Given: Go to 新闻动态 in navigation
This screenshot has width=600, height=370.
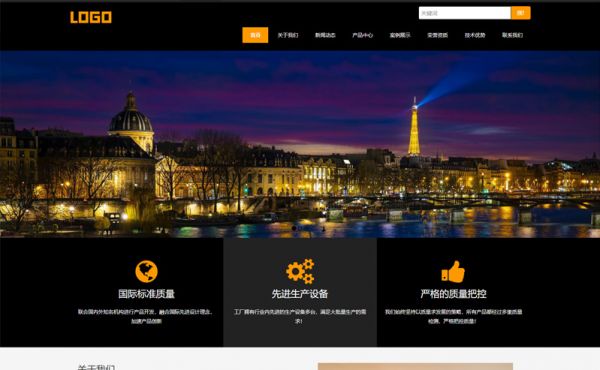Looking at the screenshot, I should 325,35.
